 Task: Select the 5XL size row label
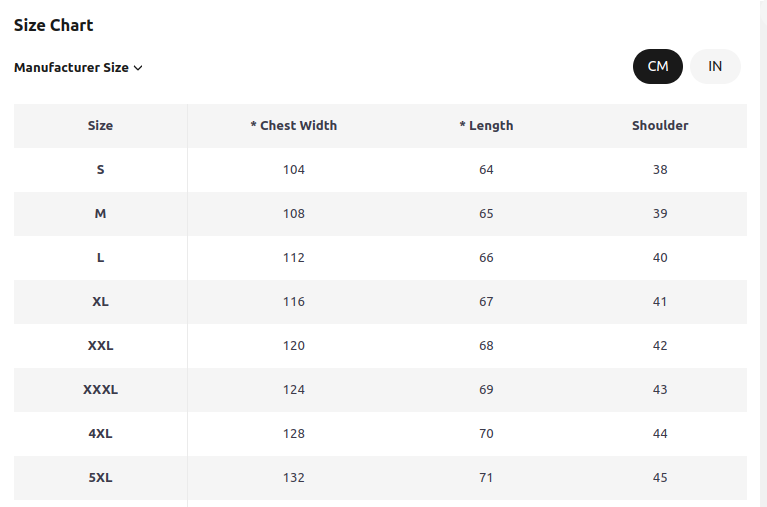[100, 478]
